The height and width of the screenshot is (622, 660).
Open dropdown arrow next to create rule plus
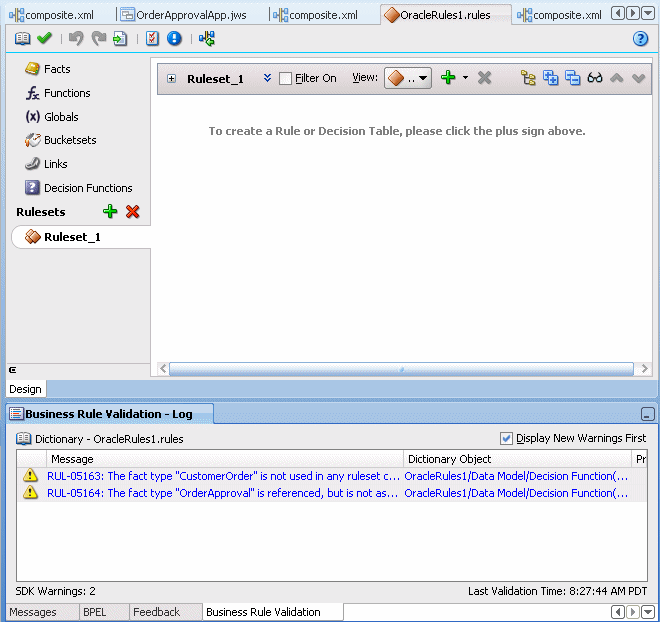point(465,77)
